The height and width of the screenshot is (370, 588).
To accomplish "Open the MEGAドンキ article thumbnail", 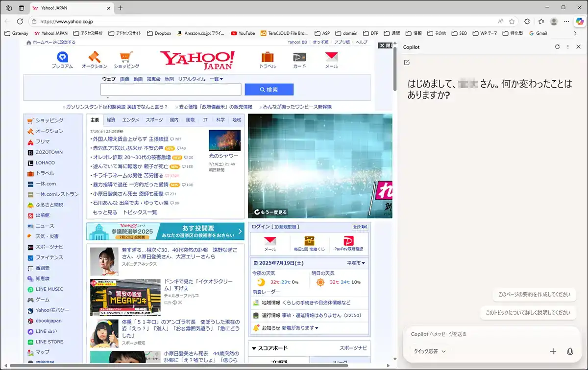I will (125, 297).
